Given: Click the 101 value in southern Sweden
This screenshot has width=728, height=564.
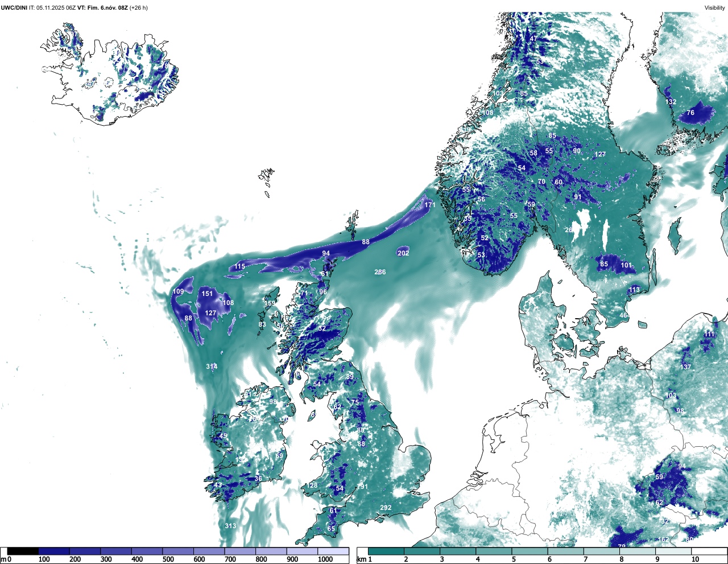Looking at the screenshot, I should (x=626, y=265).
